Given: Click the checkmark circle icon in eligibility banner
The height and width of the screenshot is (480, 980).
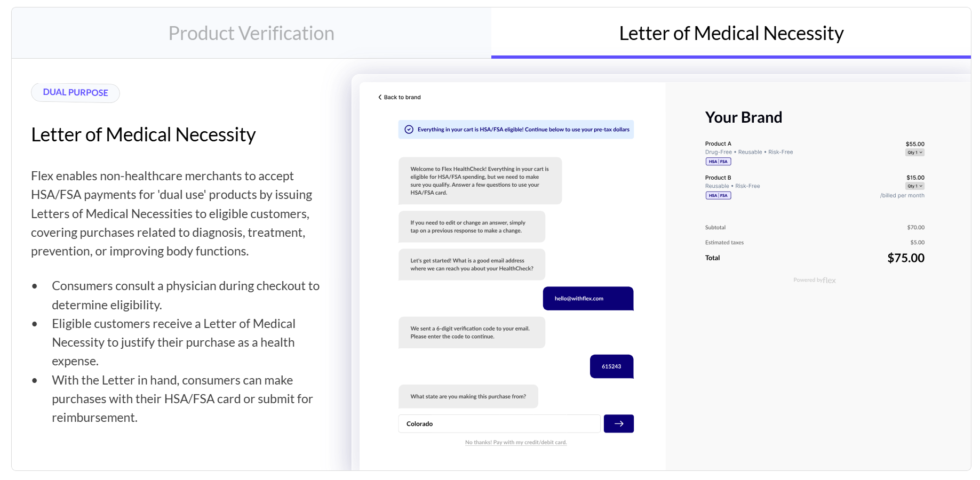Looking at the screenshot, I should point(409,130).
